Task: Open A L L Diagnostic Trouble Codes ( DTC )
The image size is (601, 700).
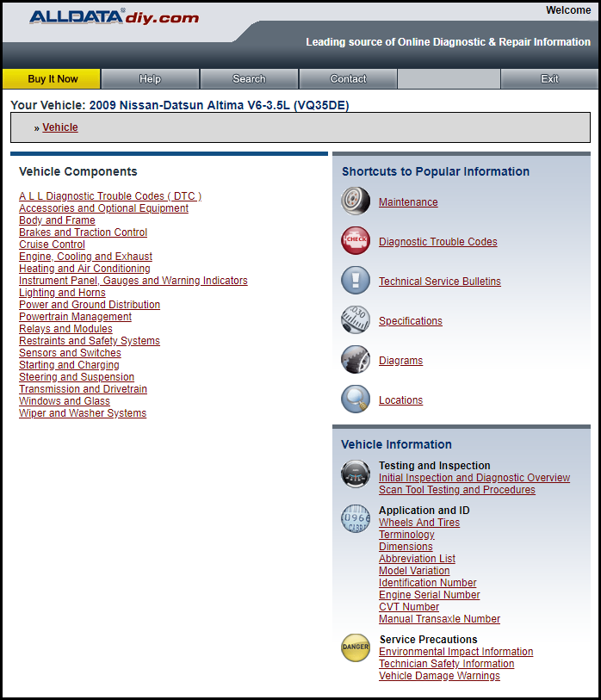Action: coord(110,196)
